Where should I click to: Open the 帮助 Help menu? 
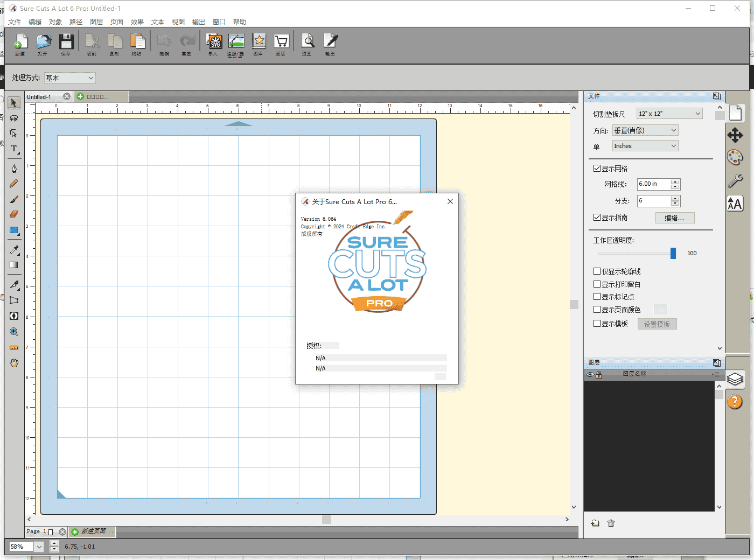pos(240,22)
